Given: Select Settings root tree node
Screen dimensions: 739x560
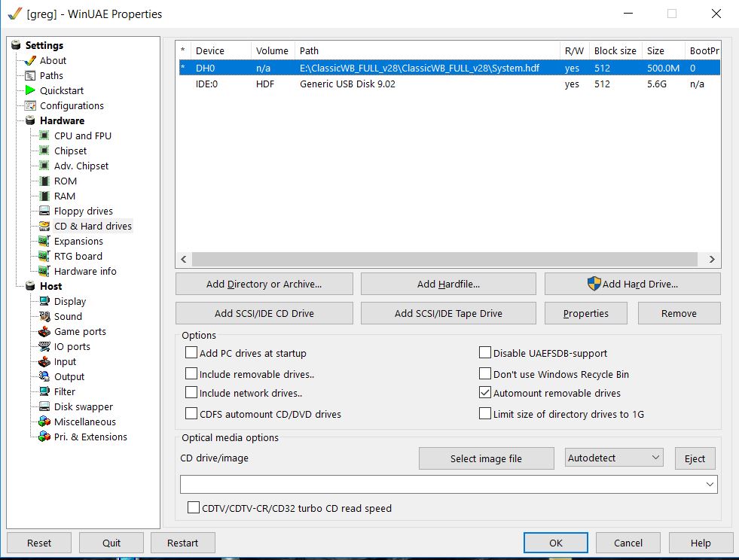Looking at the screenshot, I should 44,45.
